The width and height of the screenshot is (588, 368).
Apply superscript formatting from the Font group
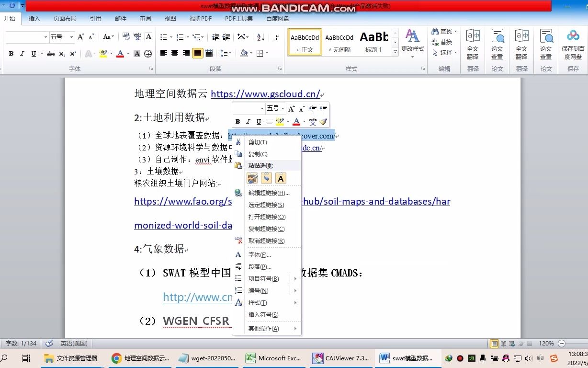tap(72, 54)
